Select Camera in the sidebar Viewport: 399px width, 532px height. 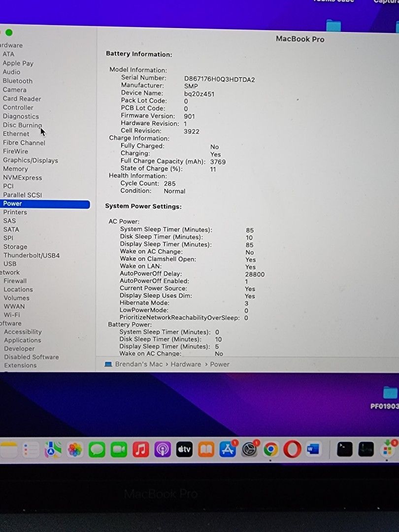point(15,90)
